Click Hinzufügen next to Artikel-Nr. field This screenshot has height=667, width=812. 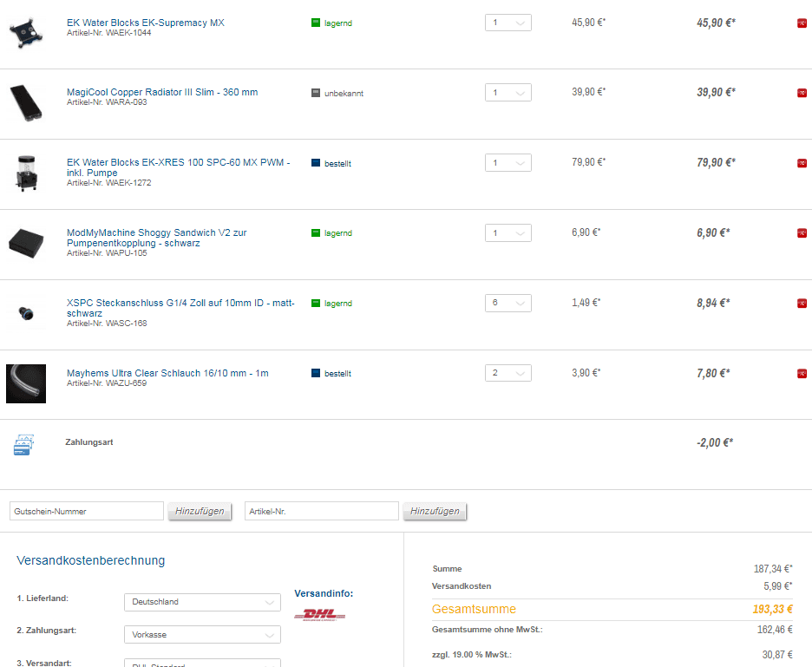435,511
